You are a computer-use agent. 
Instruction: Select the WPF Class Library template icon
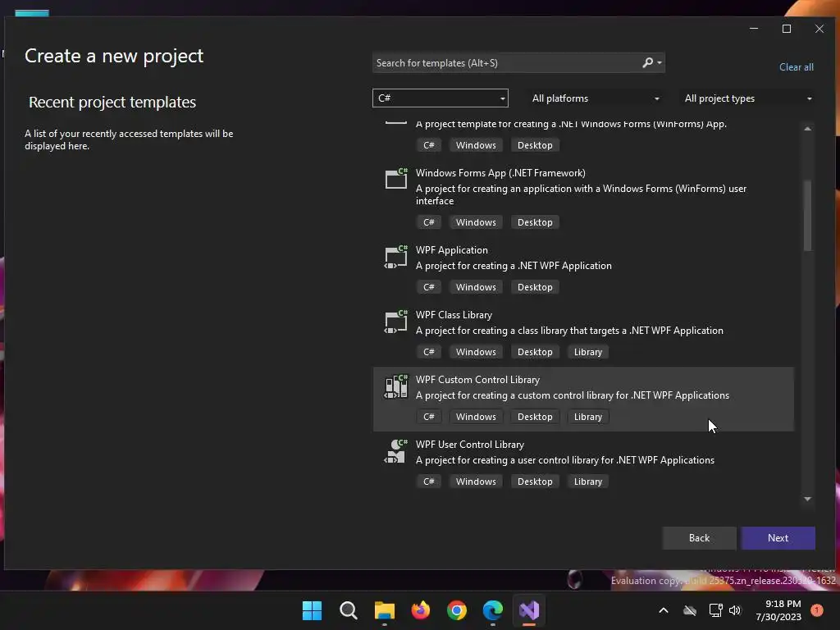pyautogui.click(x=396, y=322)
